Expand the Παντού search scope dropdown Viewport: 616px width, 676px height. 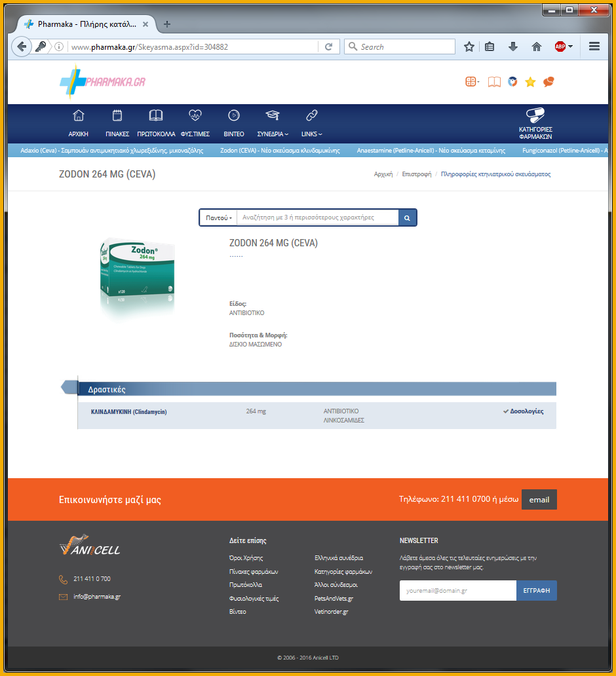(x=218, y=217)
